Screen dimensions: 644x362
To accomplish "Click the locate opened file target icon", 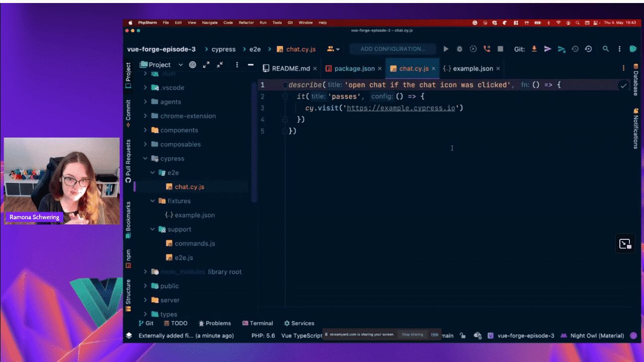I will tap(193, 65).
